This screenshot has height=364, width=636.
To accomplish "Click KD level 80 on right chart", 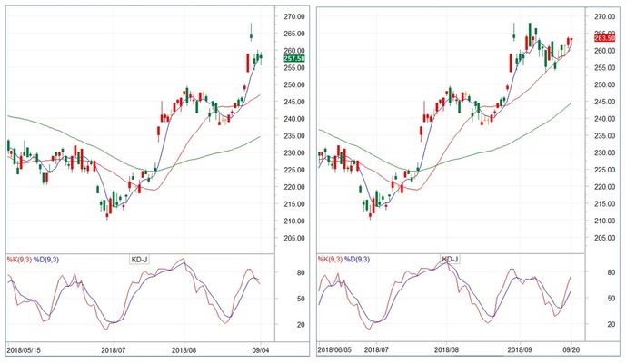I will coord(611,272).
